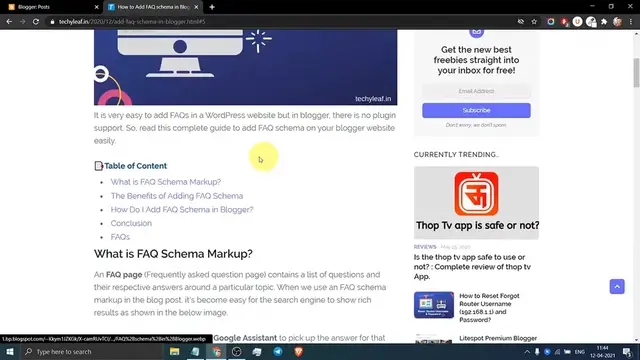Click the What is FAQ Schema Markup? heading

click(x=173, y=254)
